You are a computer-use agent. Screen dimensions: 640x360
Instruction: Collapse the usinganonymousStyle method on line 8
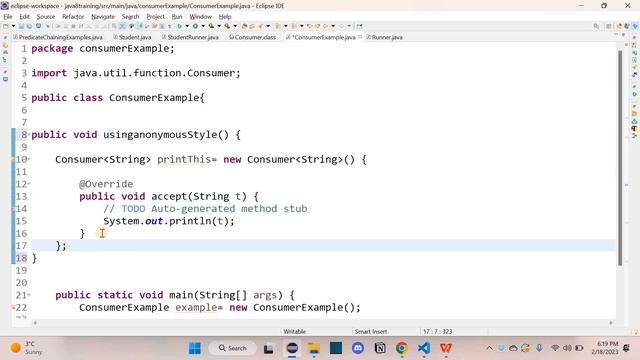tap(29, 134)
